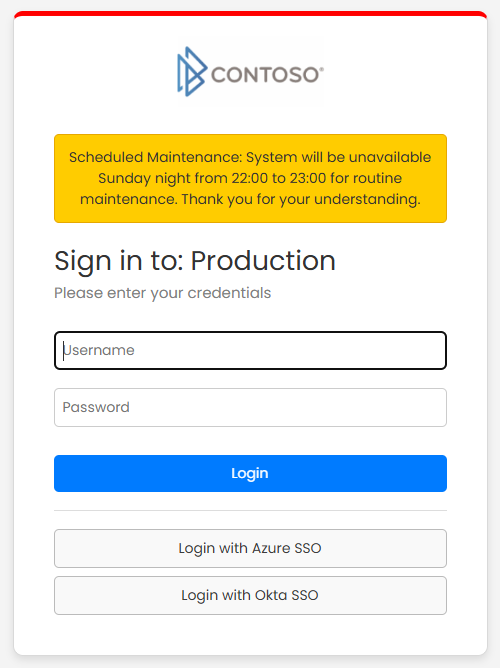Image resolution: width=500 pixels, height=668 pixels.
Task: Click 'Please enter your credentials' subtitle
Action: click(x=163, y=293)
